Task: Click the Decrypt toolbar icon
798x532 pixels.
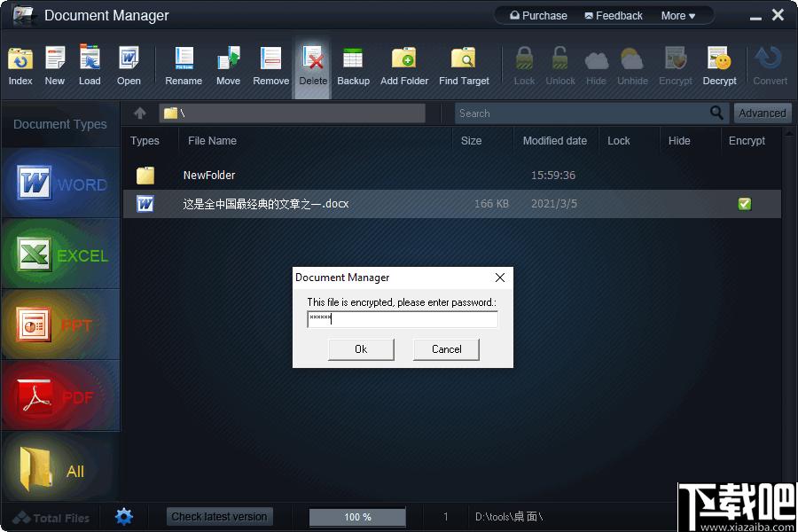Action: pyautogui.click(x=719, y=58)
